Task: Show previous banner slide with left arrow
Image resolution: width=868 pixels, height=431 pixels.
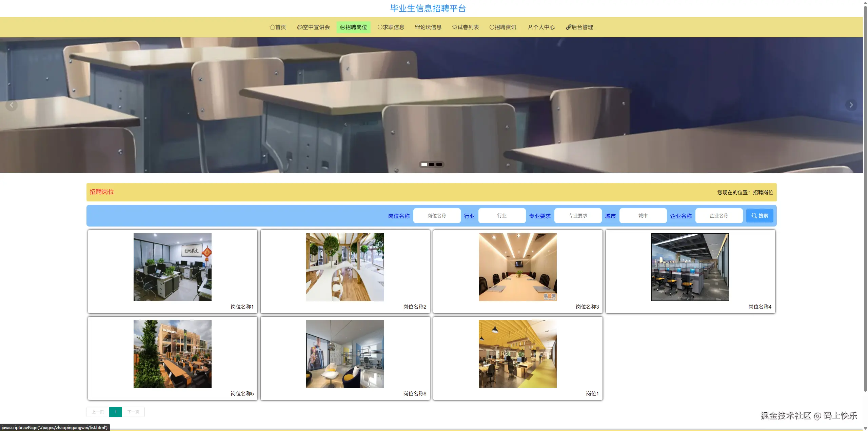Action: pyautogui.click(x=12, y=105)
